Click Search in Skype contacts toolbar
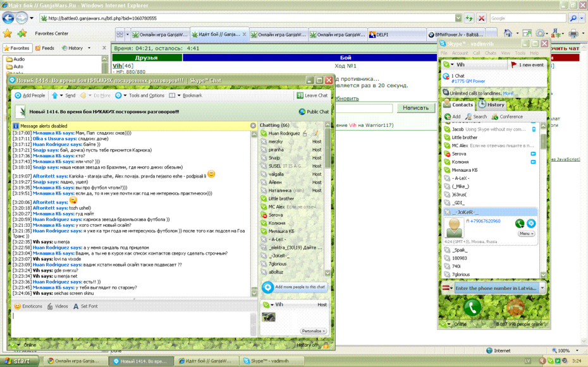 pyautogui.click(x=476, y=117)
